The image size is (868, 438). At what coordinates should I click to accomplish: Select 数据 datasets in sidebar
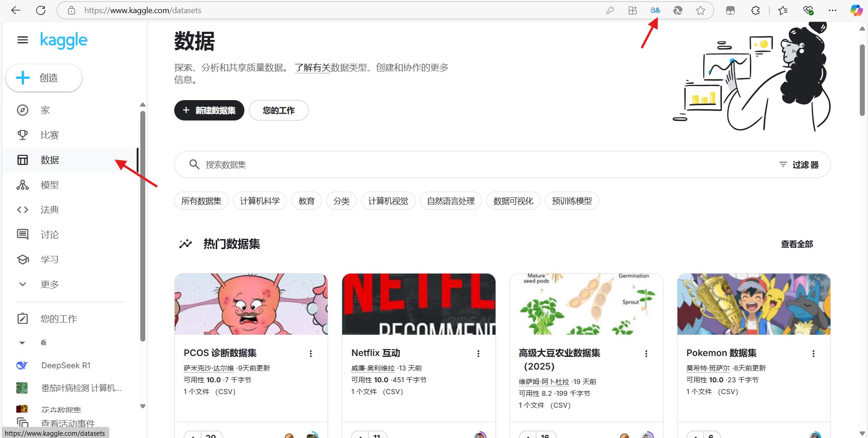[x=70, y=160]
